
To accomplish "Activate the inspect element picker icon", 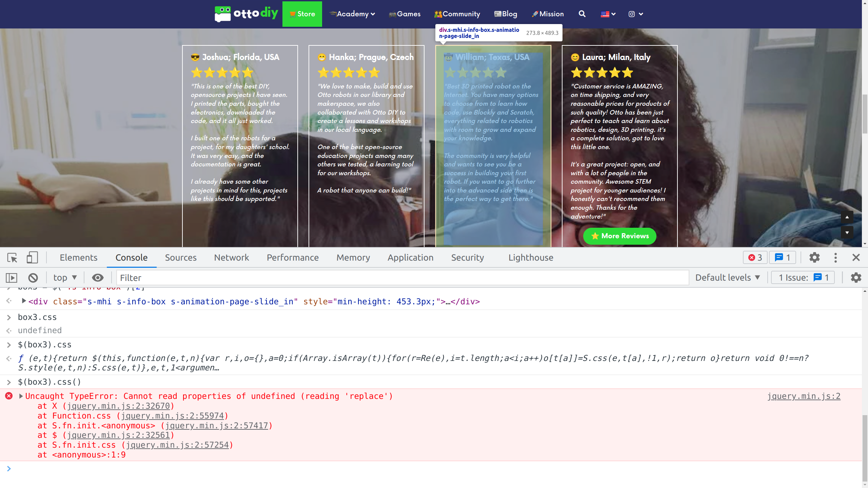I will [x=12, y=258].
